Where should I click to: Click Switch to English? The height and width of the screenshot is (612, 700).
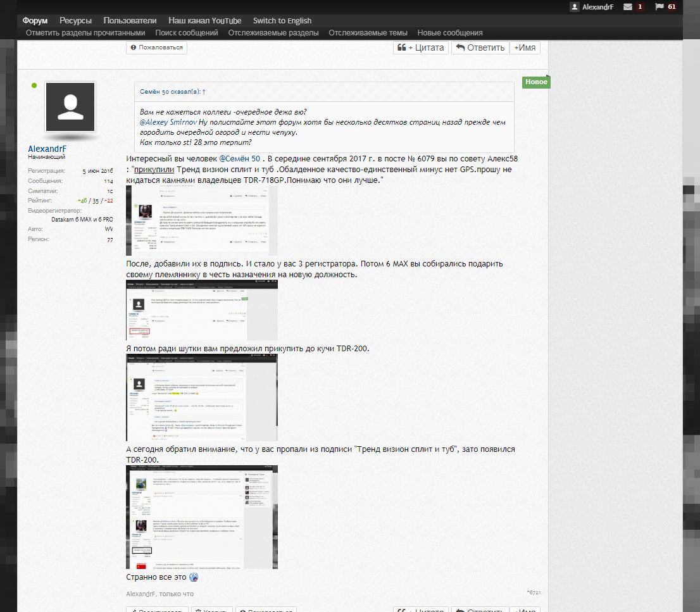pos(282,20)
